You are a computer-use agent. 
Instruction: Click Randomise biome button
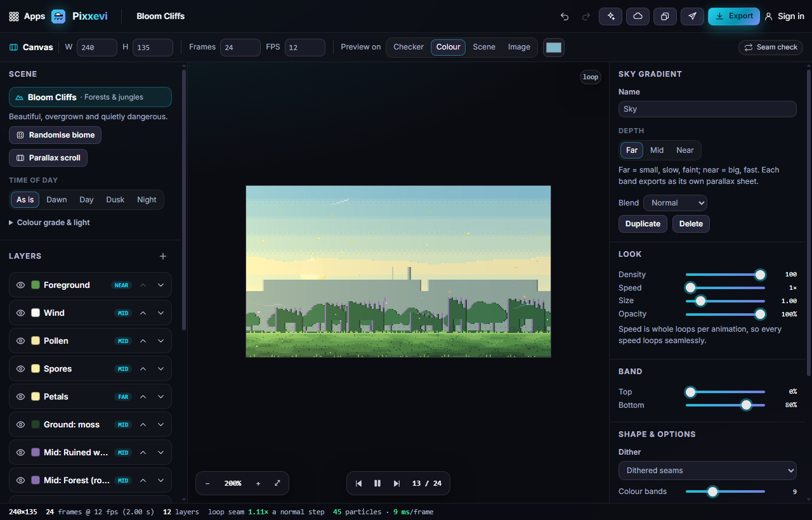point(55,135)
